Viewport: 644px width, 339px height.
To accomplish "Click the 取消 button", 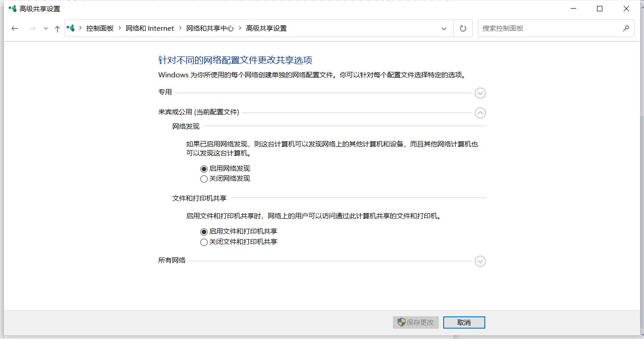I will (x=464, y=322).
